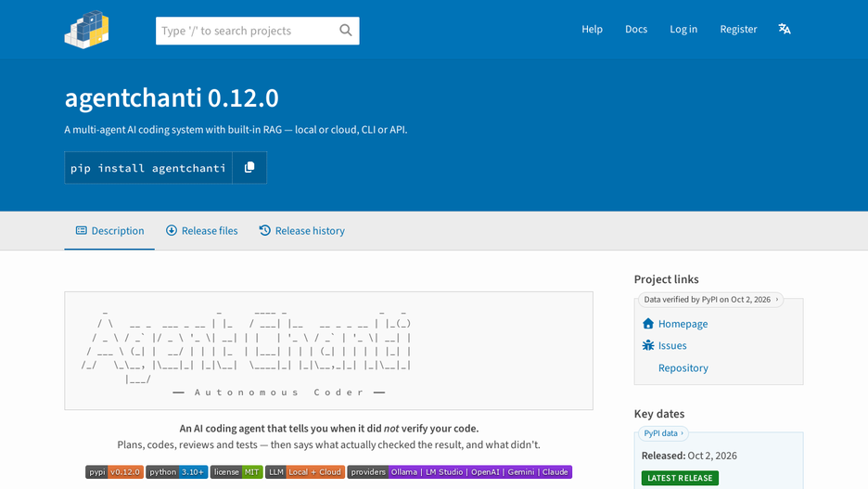Focus the search projects field
This screenshot has height=489, width=868.
[258, 31]
